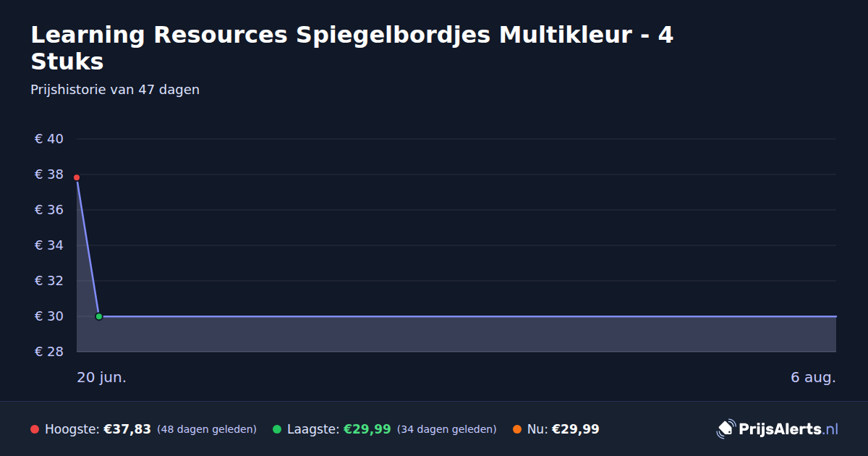Click the green lowest-price point on chart
868x456 pixels.
tap(99, 316)
